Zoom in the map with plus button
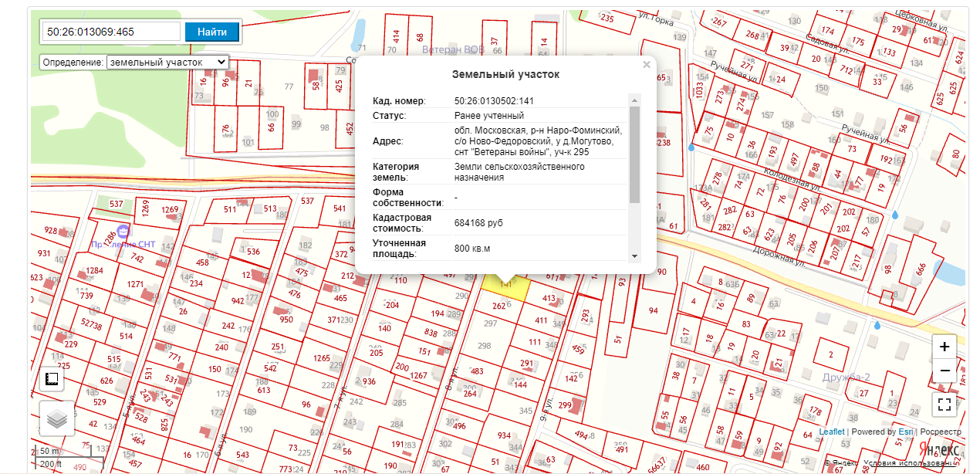This screenshot has height=474, width=980. coord(945,347)
